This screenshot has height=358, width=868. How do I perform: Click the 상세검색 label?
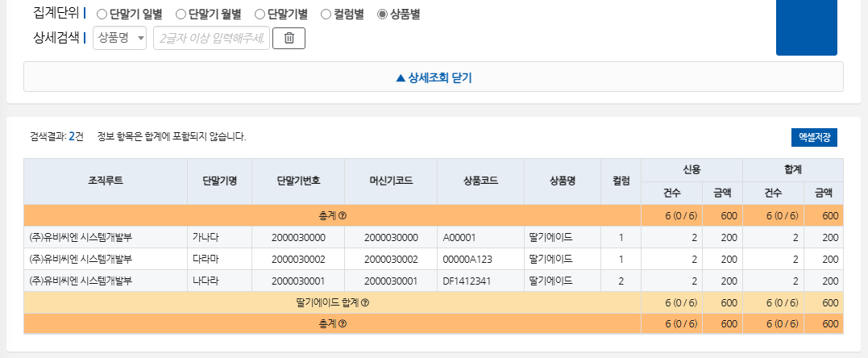tap(56, 38)
